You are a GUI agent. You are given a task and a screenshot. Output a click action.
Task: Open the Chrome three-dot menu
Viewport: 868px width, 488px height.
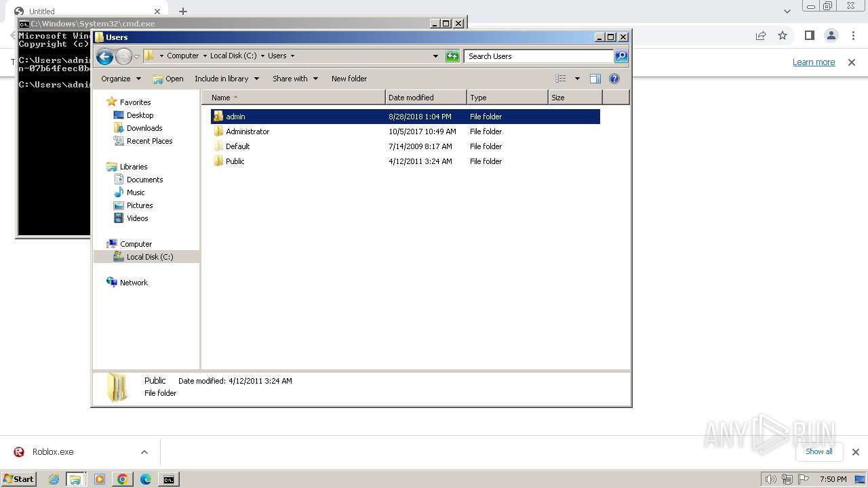coord(853,35)
